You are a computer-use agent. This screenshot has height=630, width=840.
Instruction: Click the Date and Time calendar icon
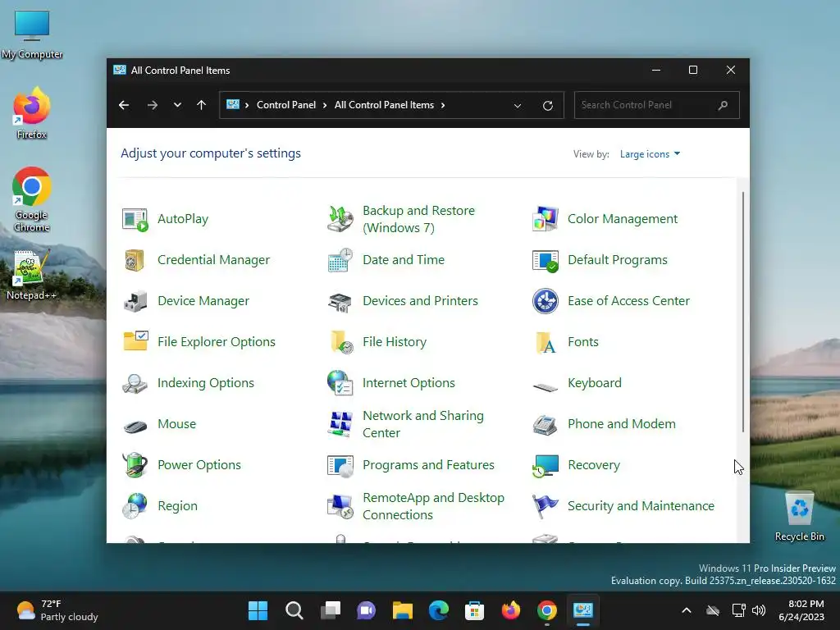340,260
